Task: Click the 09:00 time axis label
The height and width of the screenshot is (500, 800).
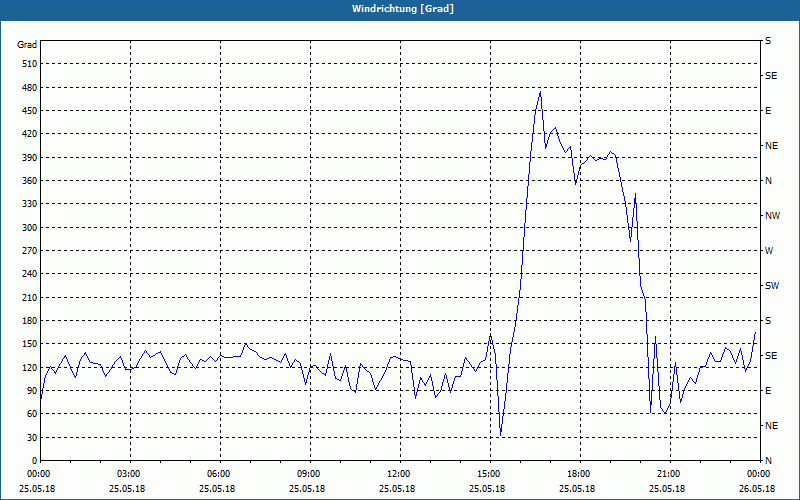Action: pos(310,474)
